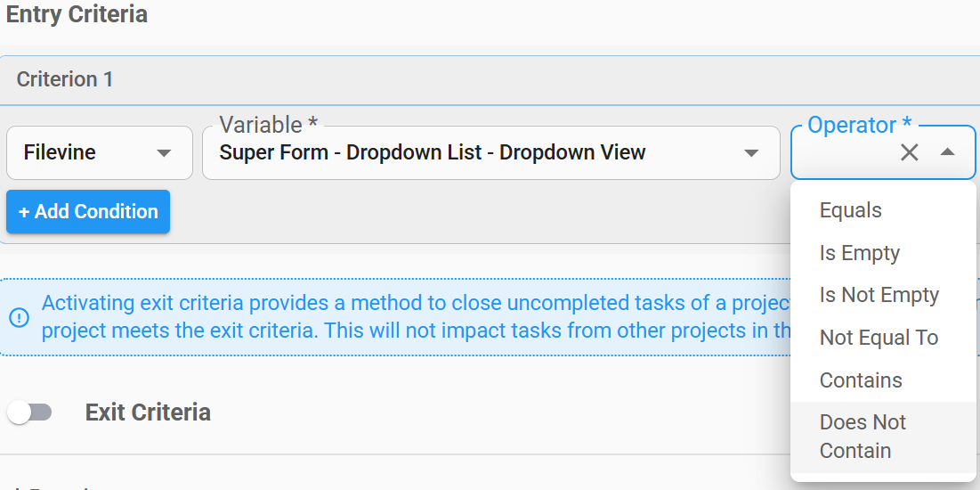This screenshot has height=490, width=980.
Task: Choose the Contains operator
Action: coord(861,380)
